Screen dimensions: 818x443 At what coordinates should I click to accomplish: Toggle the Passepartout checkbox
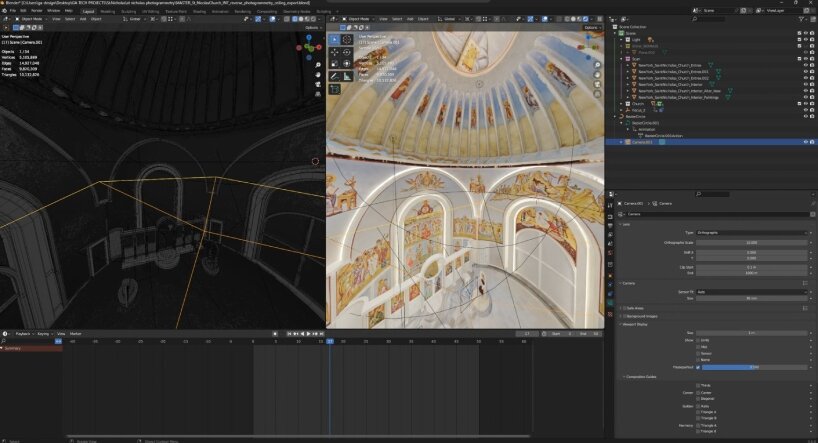698,367
